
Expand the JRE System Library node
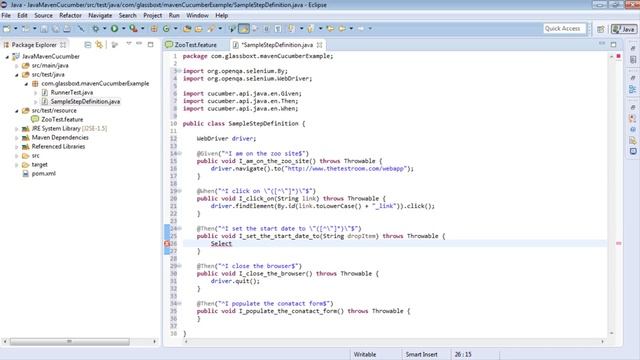(17, 129)
